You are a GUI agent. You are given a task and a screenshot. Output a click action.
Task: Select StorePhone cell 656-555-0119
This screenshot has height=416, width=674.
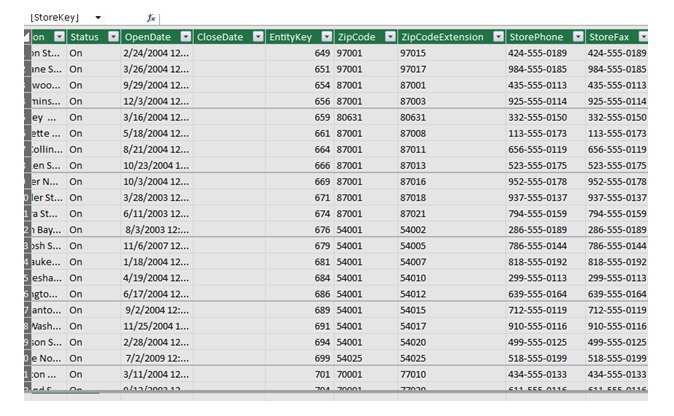point(545,150)
